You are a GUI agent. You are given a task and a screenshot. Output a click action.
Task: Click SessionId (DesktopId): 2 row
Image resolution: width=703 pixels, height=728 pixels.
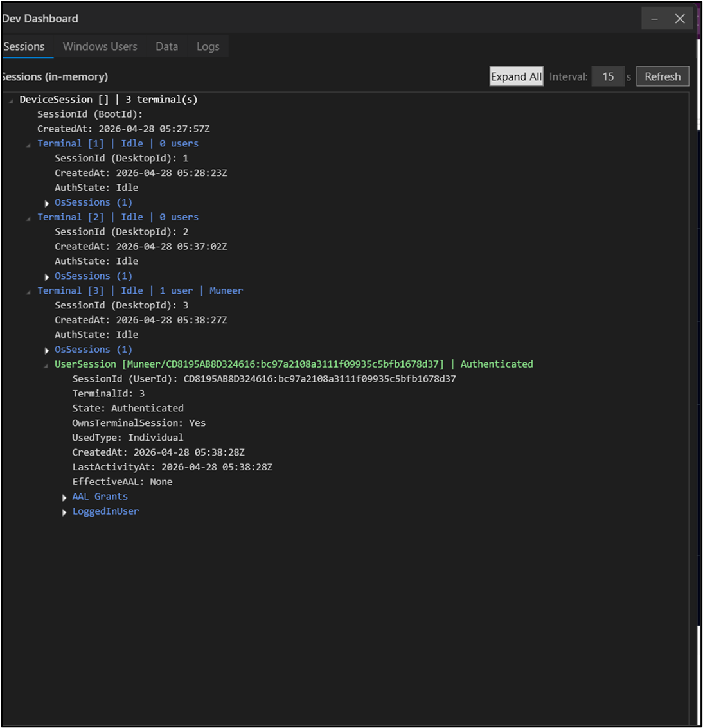click(x=121, y=232)
